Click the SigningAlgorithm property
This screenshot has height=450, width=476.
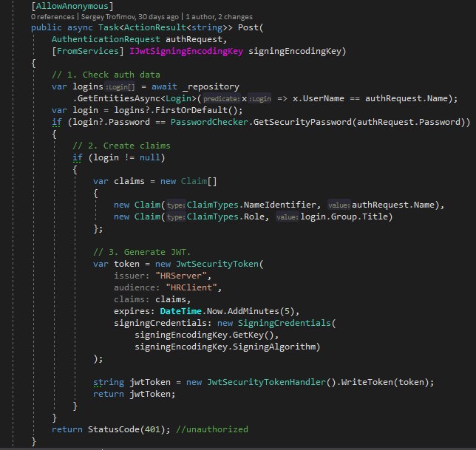point(274,347)
